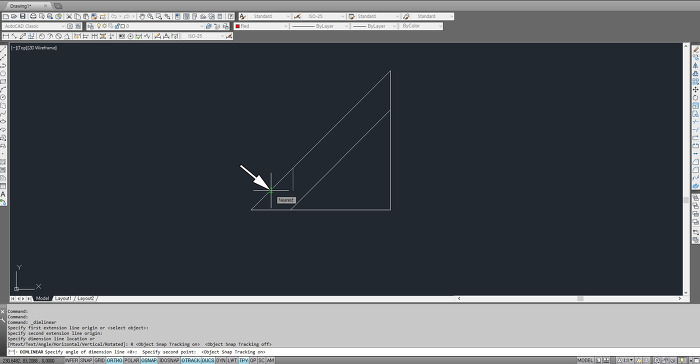The height and width of the screenshot is (364, 700).
Task: Toggle 3DOSNAP in status bar
Action: (x=169, y=360)
